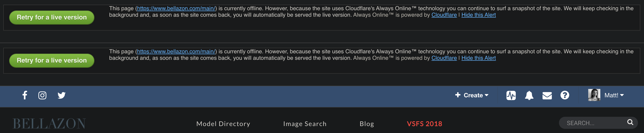Open messages envelope icon
This screenshot has width=644, height=133.
[x=547, y=95]
